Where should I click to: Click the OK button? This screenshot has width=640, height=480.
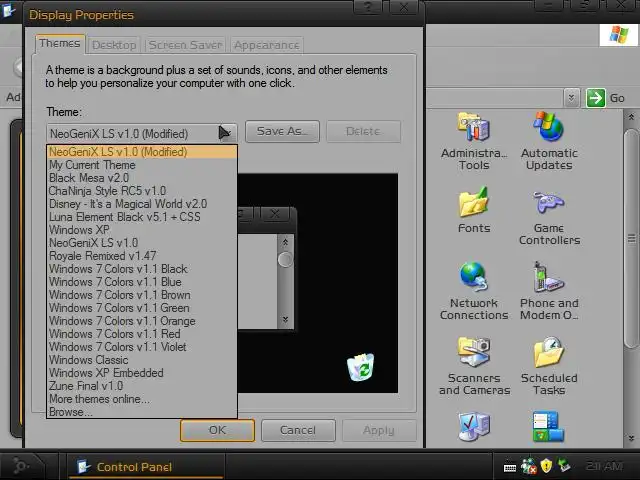click(217, 430)
